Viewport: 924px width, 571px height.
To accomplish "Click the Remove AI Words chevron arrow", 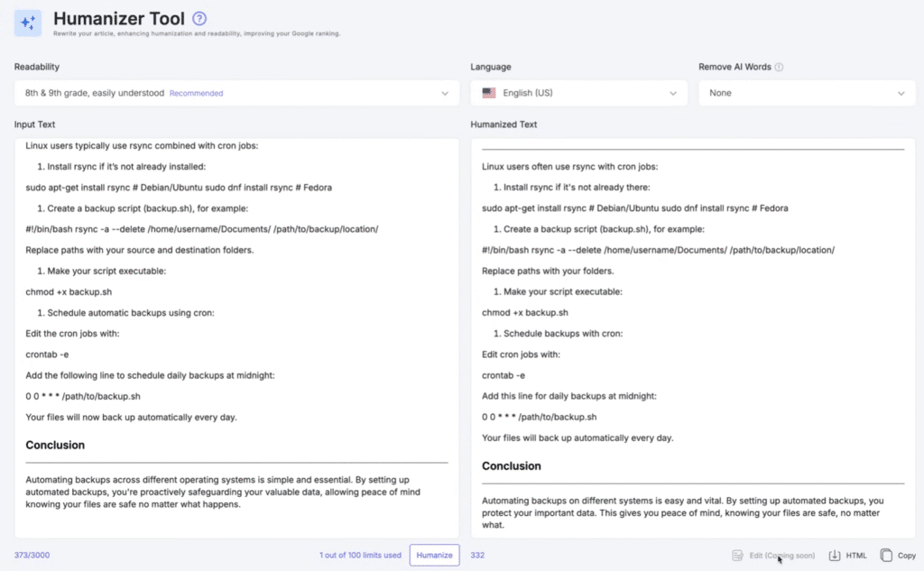I will 901,94.
